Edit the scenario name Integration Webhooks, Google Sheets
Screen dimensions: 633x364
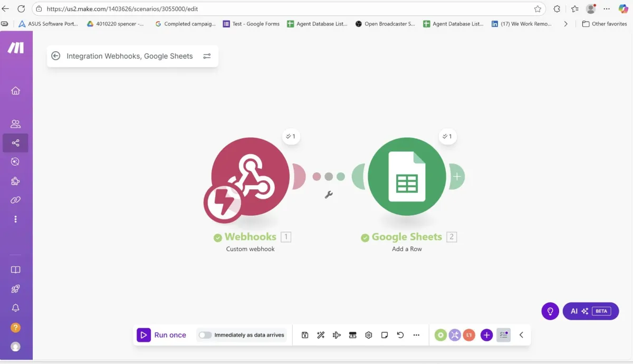click(x=130, y=56)
